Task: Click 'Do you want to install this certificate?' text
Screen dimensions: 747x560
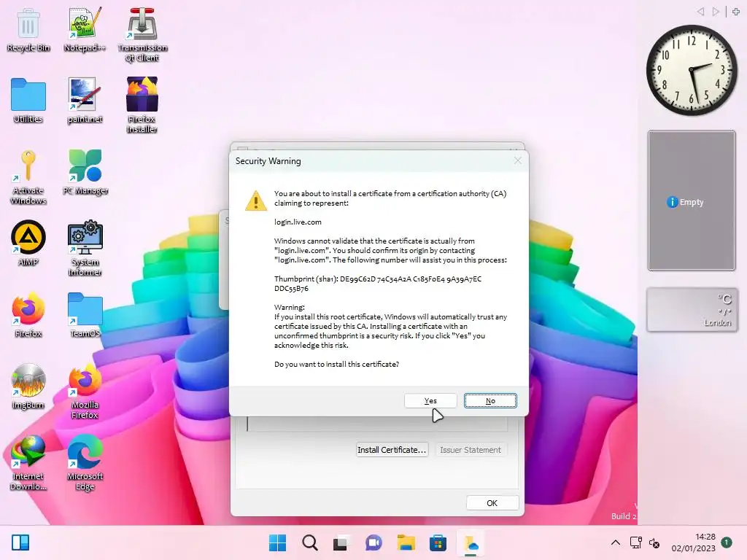Action: [x=336, y=365]
